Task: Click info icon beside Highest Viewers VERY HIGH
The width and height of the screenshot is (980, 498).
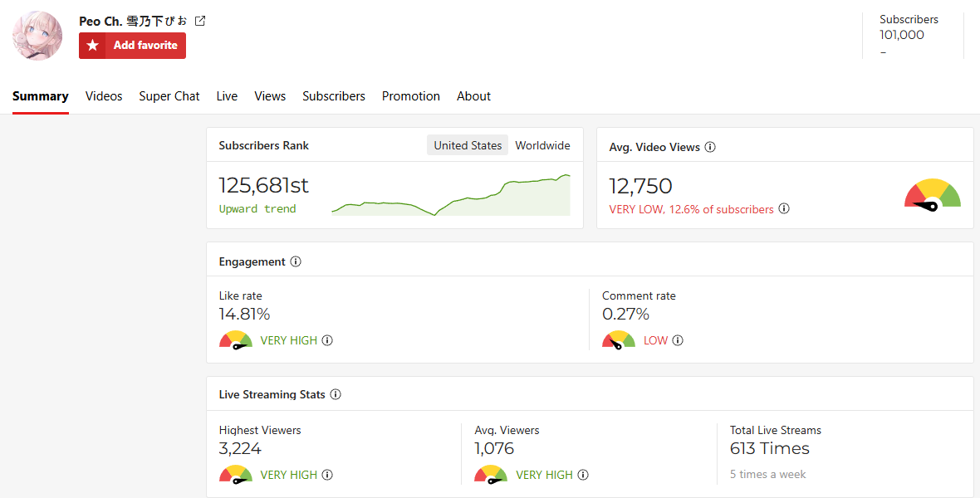Action: (327, 475)
